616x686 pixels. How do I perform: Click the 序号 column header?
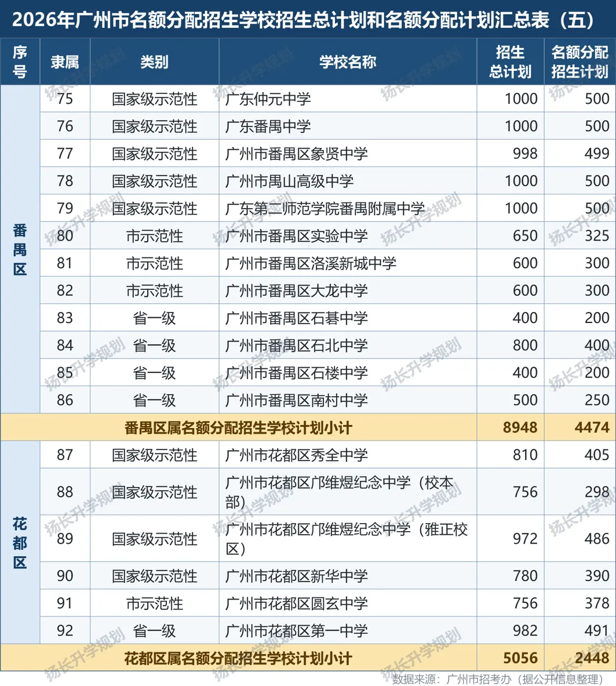point(20,61)
